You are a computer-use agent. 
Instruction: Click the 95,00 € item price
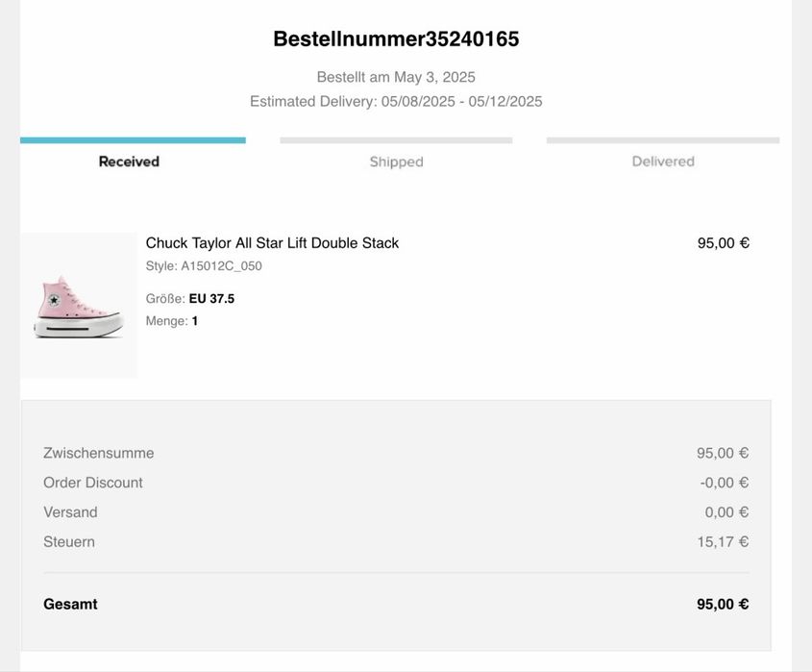tap(723, 243)
